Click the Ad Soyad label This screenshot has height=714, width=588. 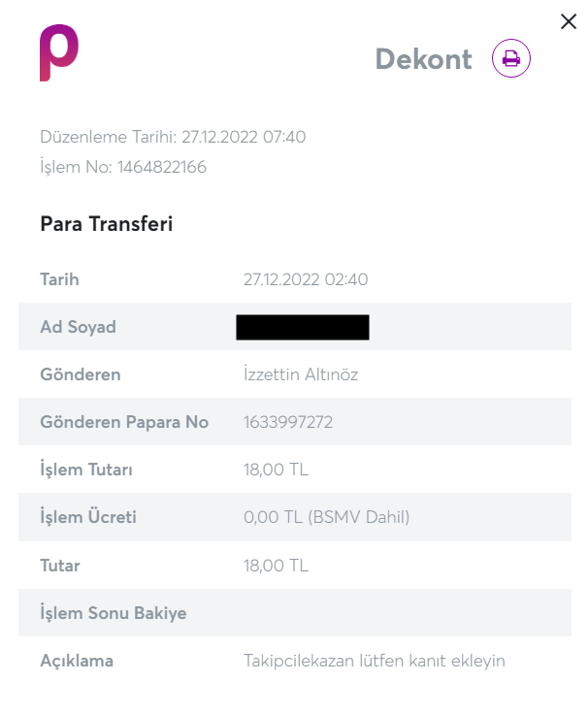point(78,327)
